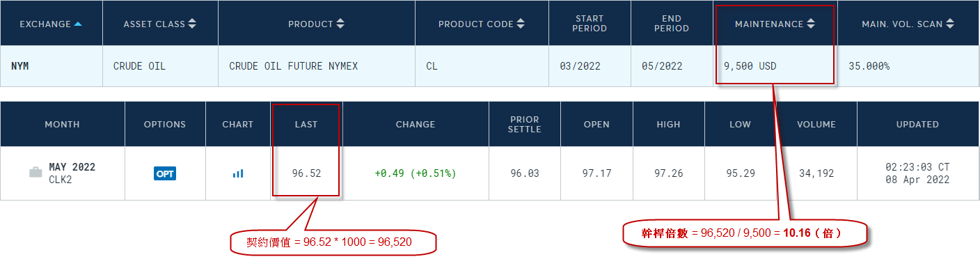This screenshot has width=980, height=266.
Task: Click the 9,500 USD maintenance value
Action: 750,66
